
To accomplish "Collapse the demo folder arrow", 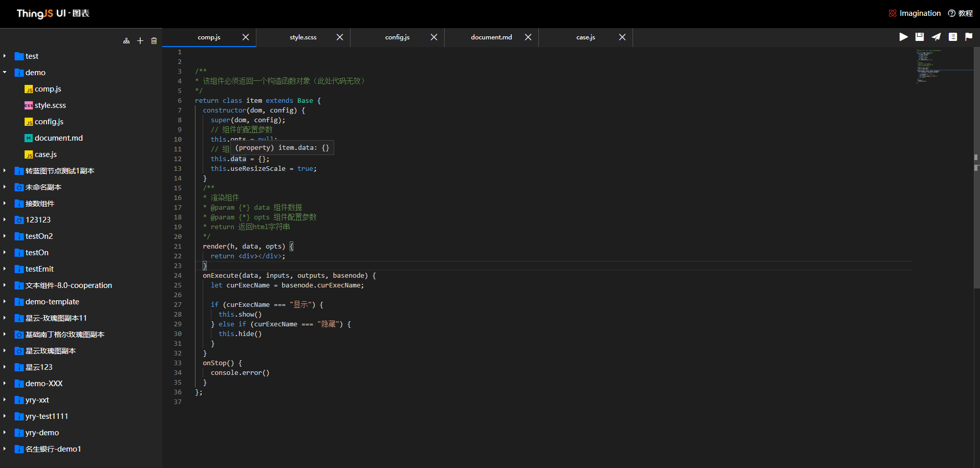I will coord(5,73).
